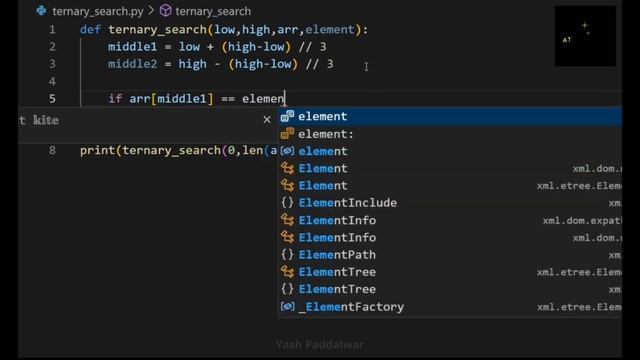
Task: Choose the ElementPath module suggestion
Action: click(x=450, y=255)
